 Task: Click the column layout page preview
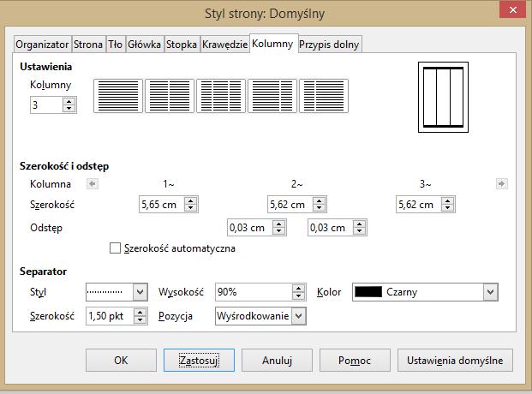(443, 97)
